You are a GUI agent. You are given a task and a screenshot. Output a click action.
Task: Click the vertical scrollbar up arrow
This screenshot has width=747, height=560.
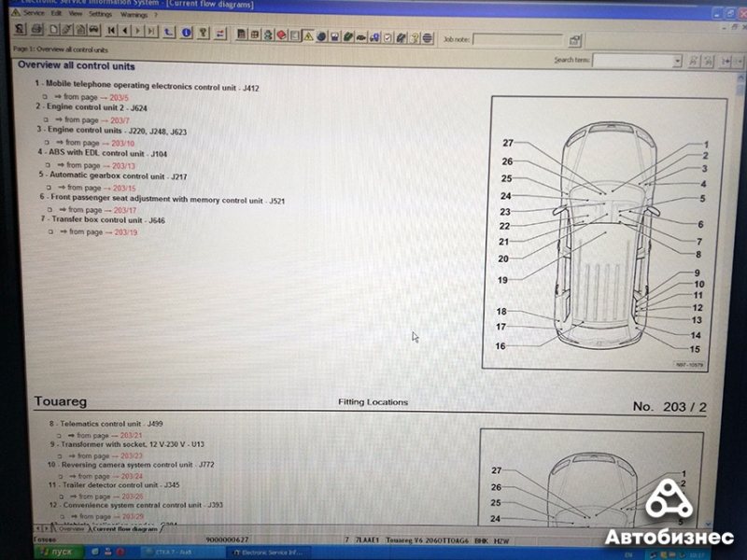click(x=740, y=77)
